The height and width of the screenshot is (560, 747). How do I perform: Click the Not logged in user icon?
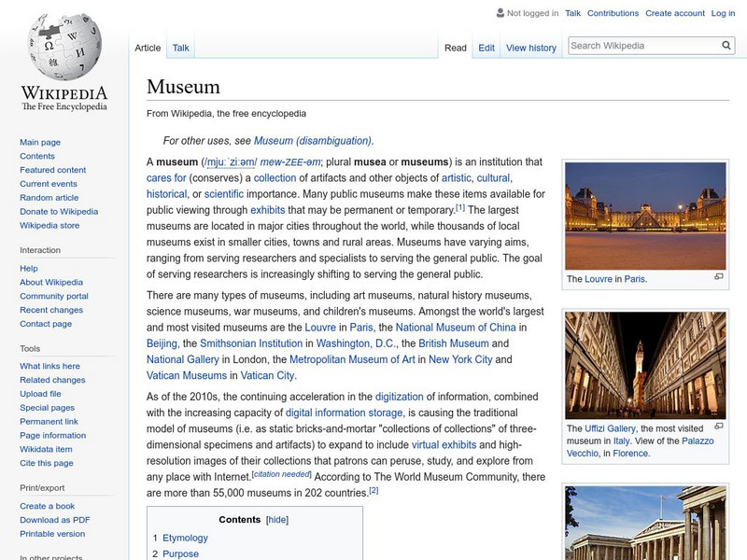(500, 13)
